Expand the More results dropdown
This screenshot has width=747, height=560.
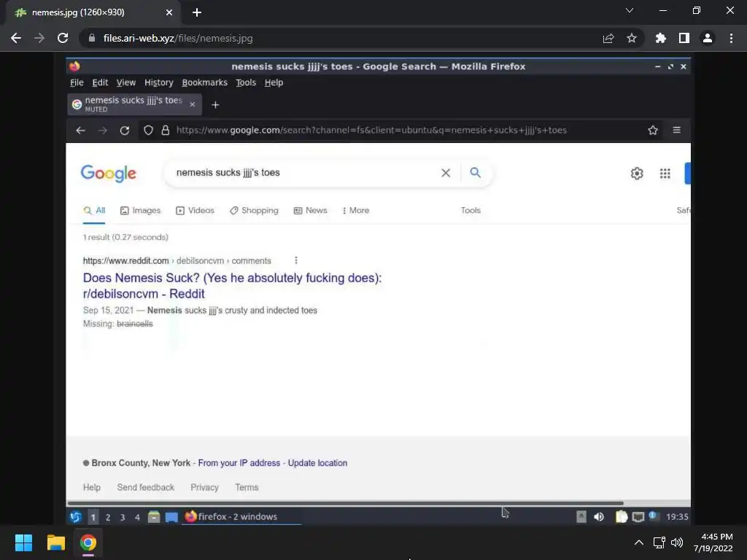coord(356,211)
